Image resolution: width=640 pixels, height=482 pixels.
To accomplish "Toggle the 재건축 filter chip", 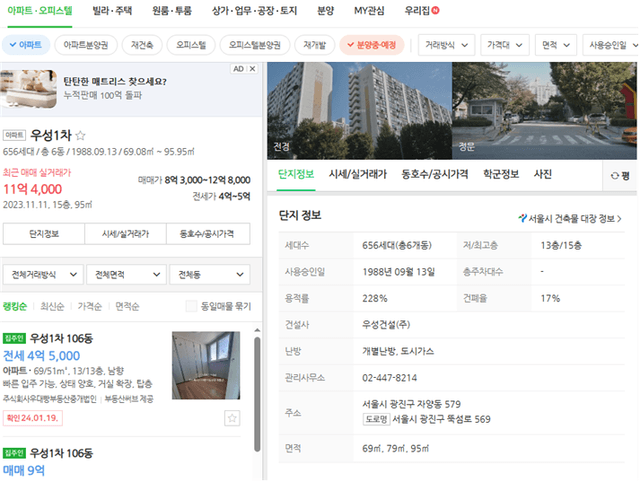I will (142, 45).
